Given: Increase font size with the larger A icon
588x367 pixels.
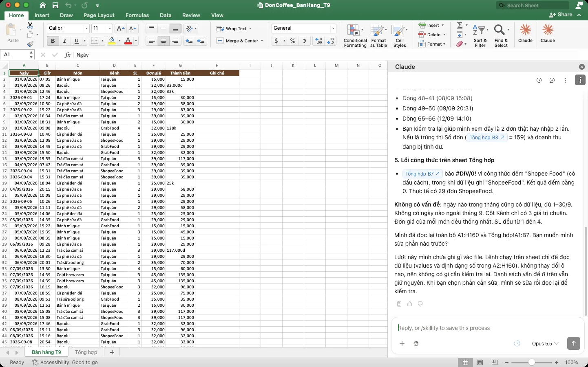Looking at the screenshot, I should pyautogui.click(x=121, y=29).
